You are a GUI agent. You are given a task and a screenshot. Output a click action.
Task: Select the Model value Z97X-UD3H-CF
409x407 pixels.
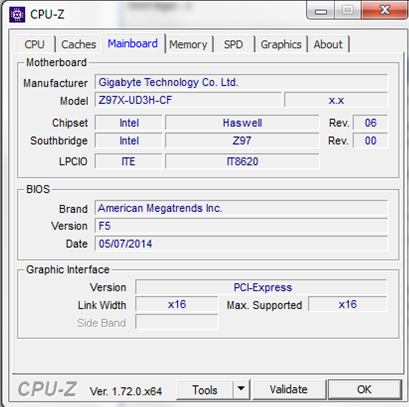pos(188,100)
